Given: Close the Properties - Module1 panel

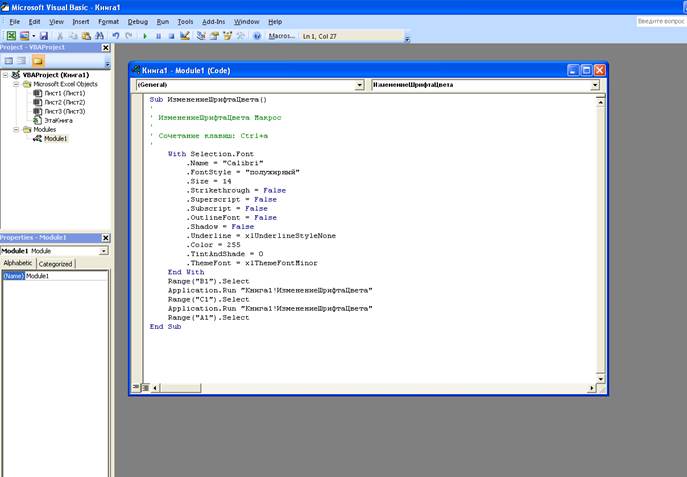Looking at the screenshot, I should [106, 238].
